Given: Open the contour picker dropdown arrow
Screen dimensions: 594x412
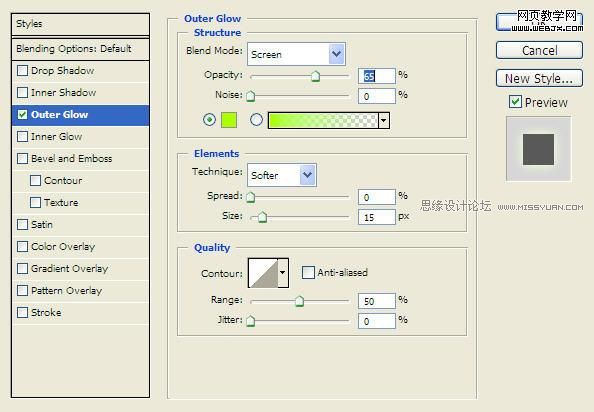Looking at the screenshot, I should point(283,273).
